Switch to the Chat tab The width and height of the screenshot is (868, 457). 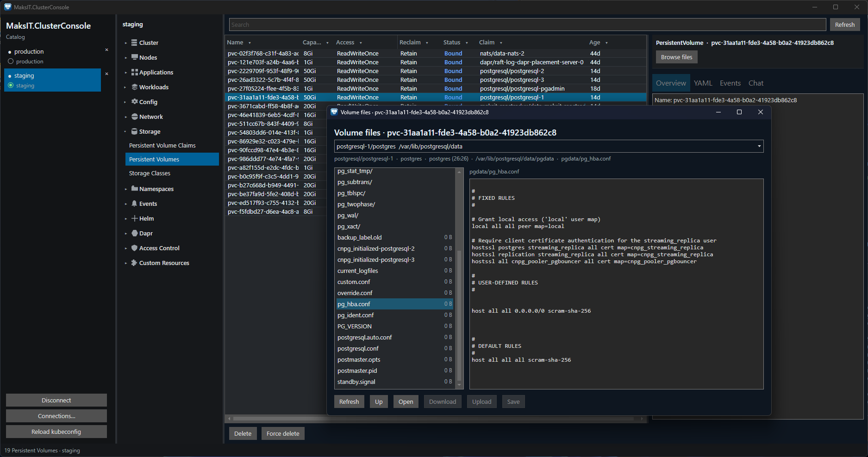756,83
